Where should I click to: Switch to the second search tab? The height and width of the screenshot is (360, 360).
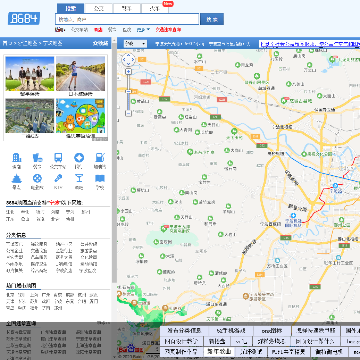(99, 8)
